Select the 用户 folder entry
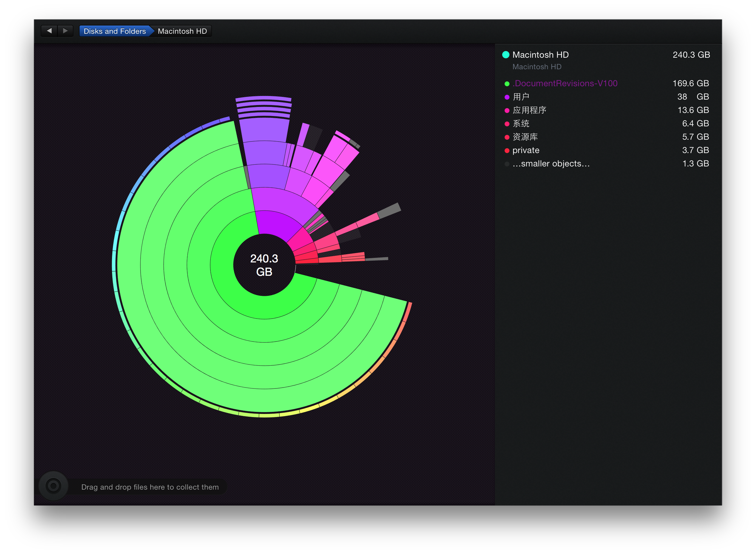756x554 pixels. [521, 97]
